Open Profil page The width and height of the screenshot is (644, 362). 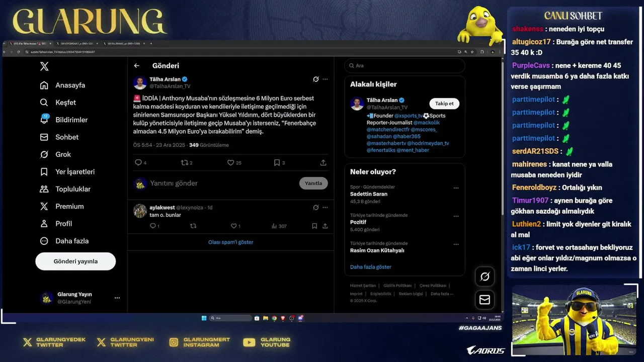coord(56,224)
